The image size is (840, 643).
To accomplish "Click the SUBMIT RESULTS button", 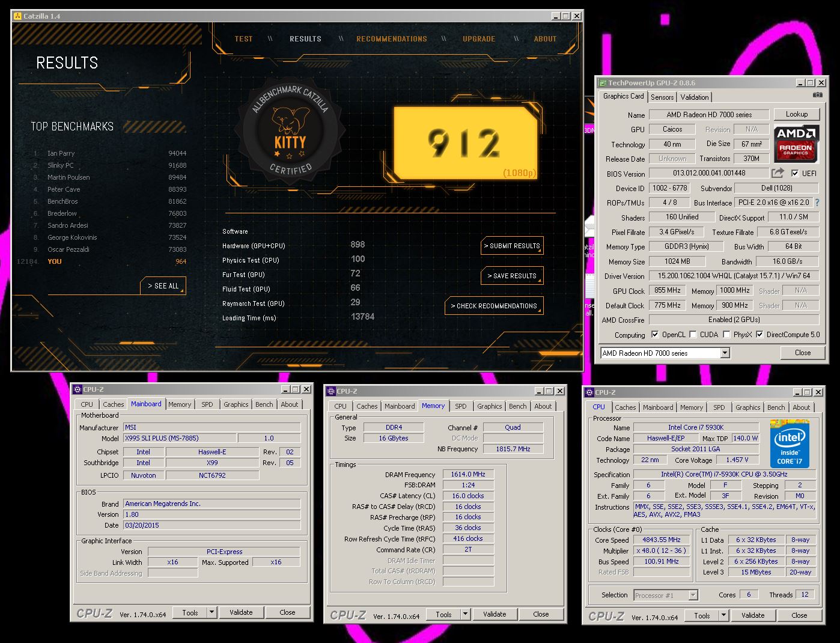I will point(513,246).
